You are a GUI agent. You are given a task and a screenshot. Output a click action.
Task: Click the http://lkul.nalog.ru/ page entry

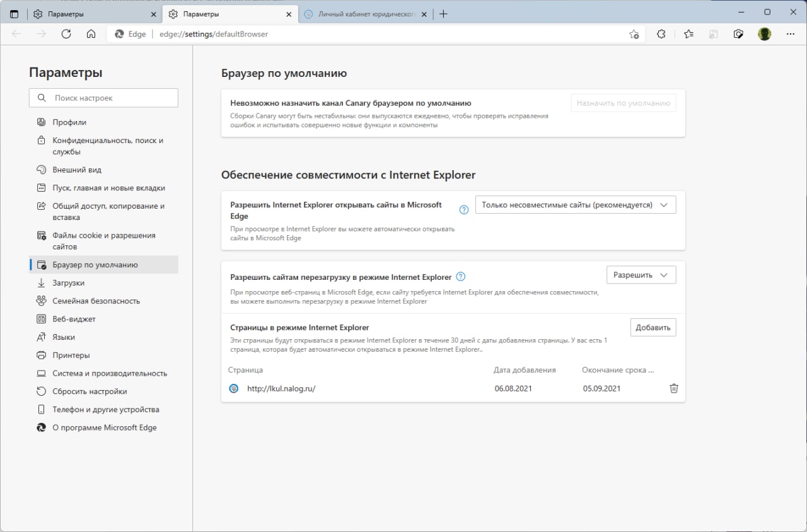[281, 389]
